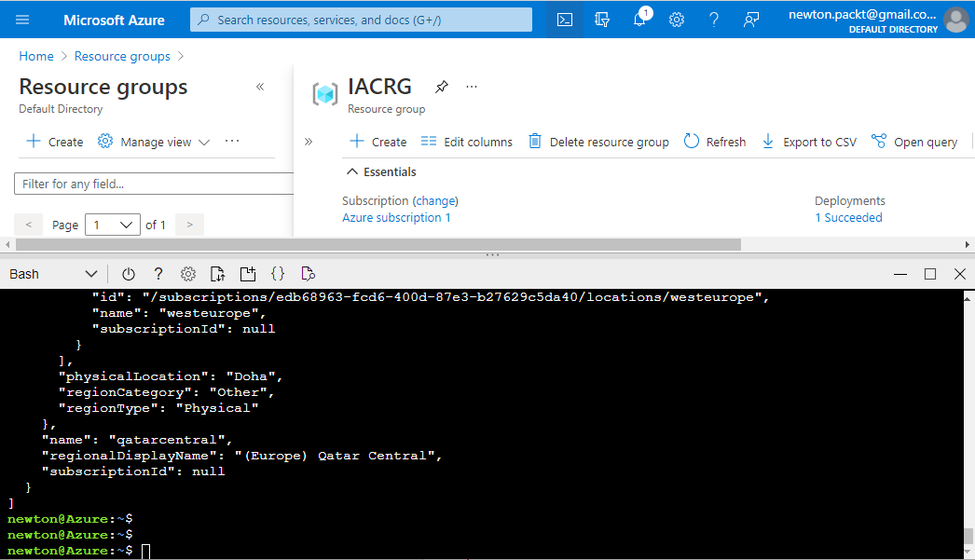Open more commands in Resource groups toolbar
This screenshot has width=975, height=560.
click(x=232, y=141)
